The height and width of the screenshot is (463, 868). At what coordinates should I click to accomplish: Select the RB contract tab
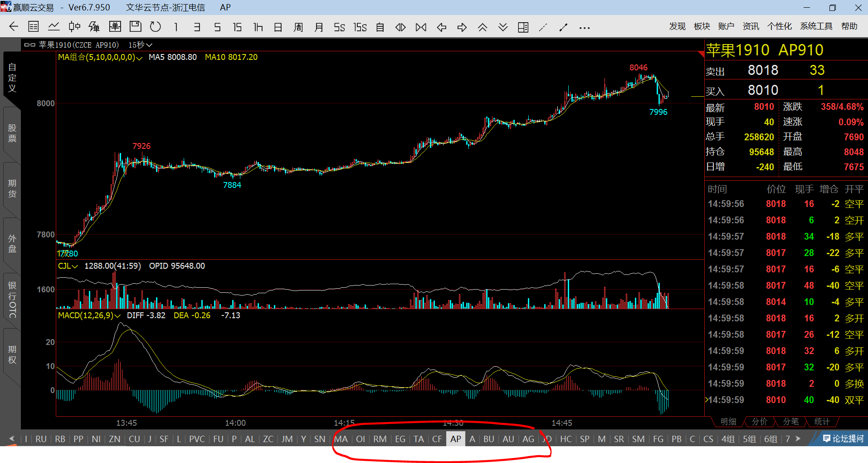click(x=60, y=439)
